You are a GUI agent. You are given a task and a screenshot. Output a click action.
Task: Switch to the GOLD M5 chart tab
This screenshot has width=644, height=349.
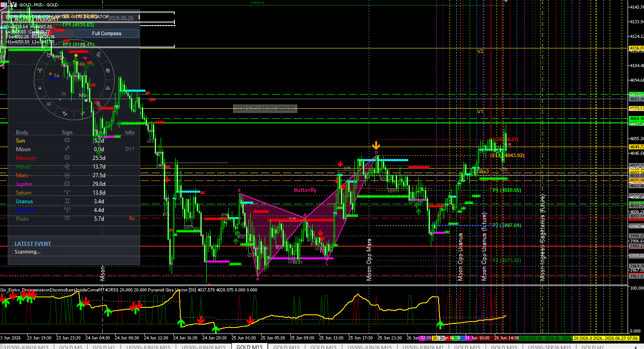(x=70, y=348)
